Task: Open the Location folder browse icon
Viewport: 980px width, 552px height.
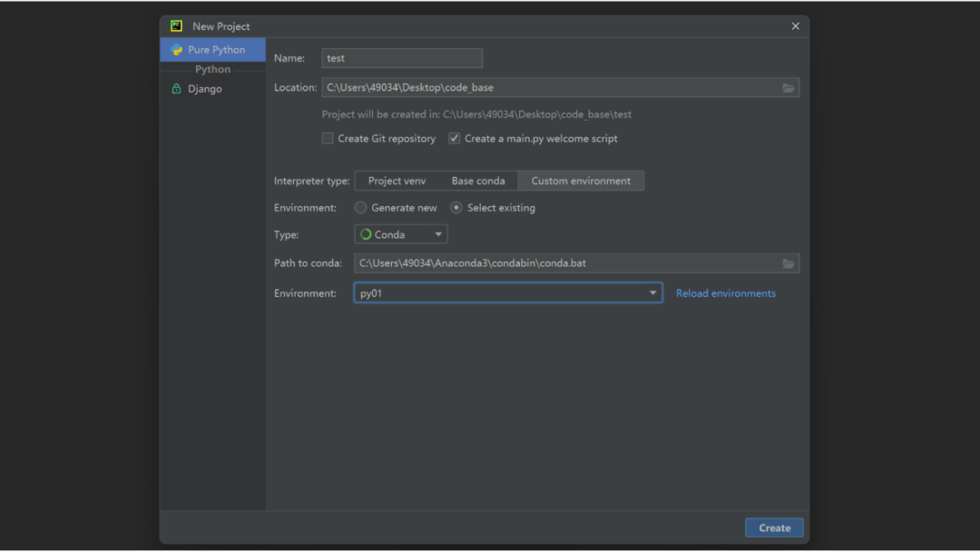Action: 788,87
